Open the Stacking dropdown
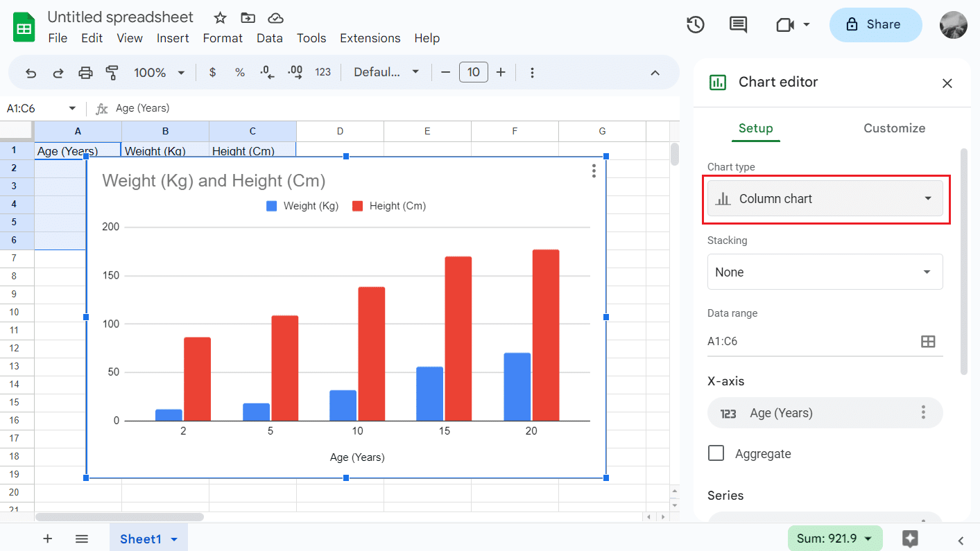Screen dimensions: 980x551 [x=825, y=272]
